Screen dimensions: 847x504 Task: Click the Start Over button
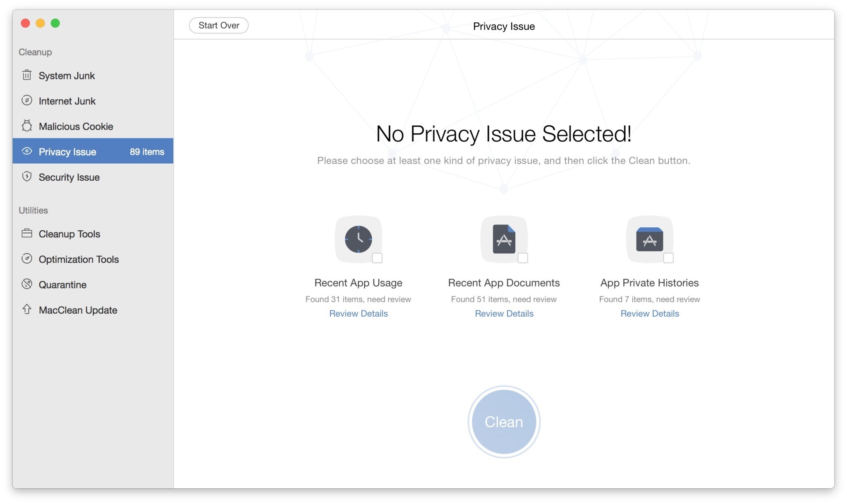pyautogui.click(x=219, y=25)
